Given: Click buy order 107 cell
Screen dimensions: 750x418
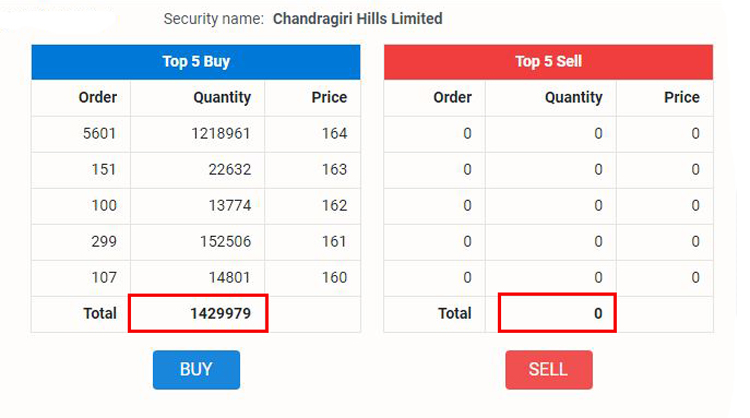Looking at the screenshot, I should 102,278.
